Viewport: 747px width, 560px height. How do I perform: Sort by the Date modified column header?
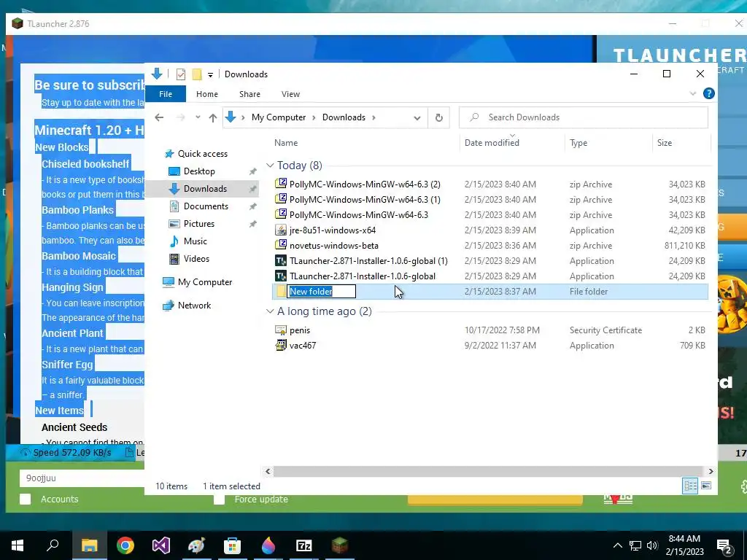(492, 143)
